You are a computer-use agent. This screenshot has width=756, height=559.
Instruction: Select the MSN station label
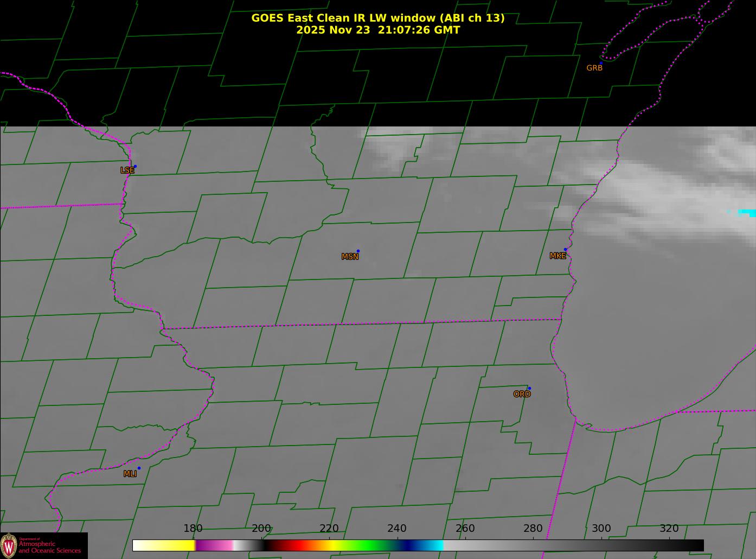coord(350,257)
